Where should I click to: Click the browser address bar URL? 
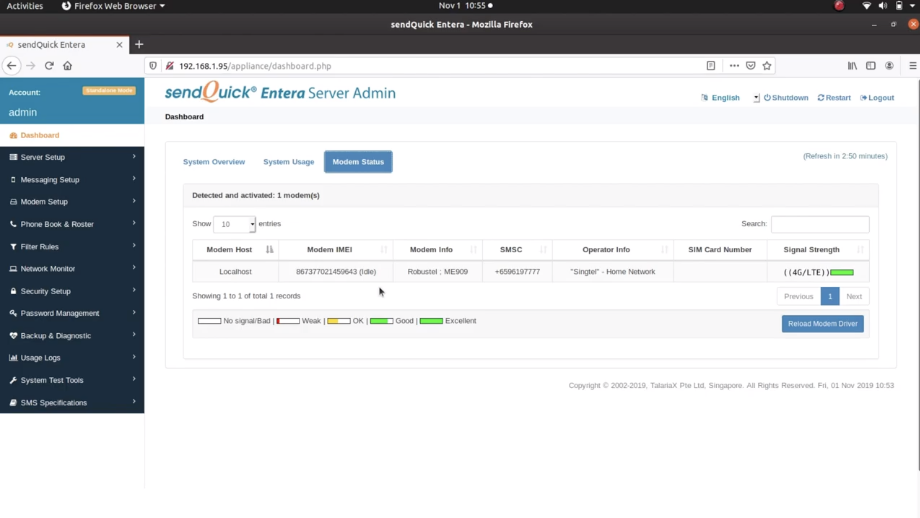(255, 66)
